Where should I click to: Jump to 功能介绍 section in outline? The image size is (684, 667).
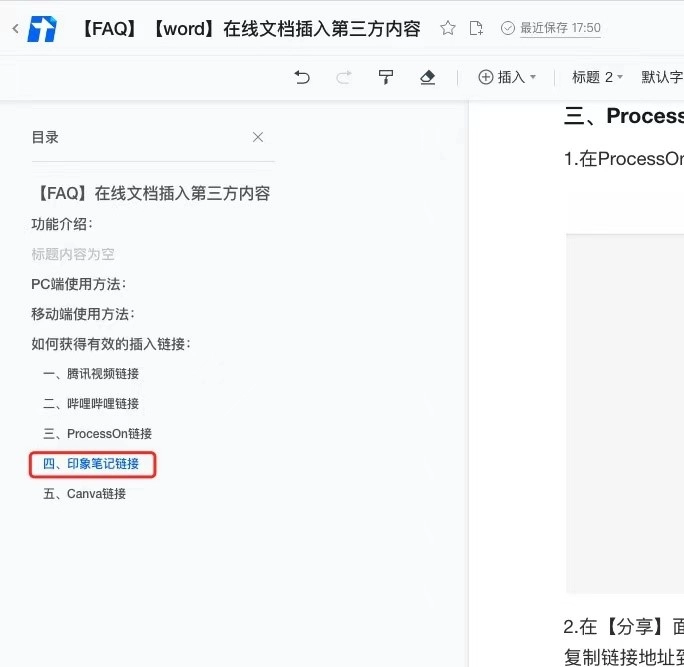click(62, 224)
